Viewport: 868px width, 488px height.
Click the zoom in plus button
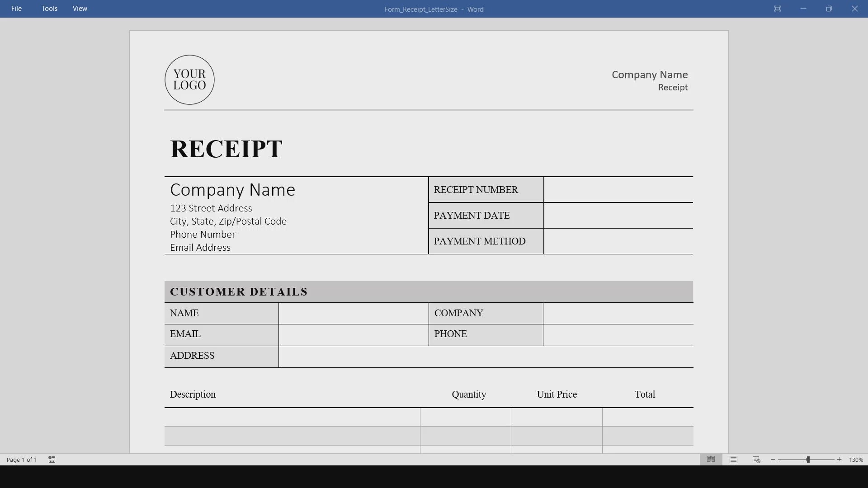(839, 460)
